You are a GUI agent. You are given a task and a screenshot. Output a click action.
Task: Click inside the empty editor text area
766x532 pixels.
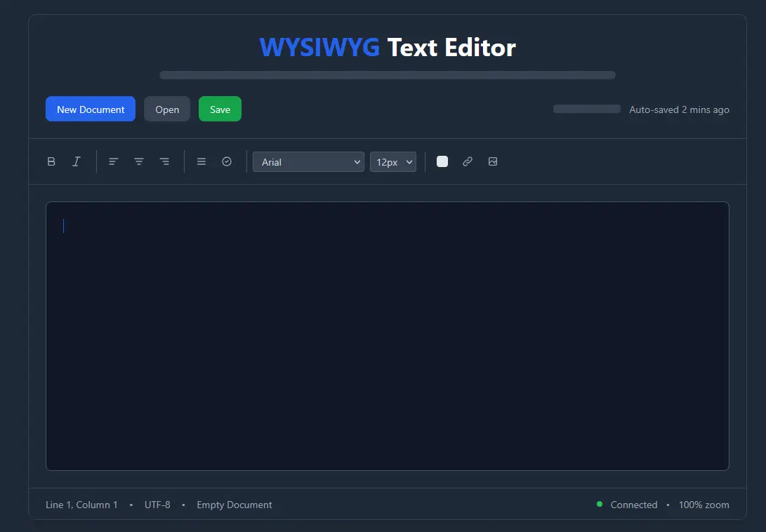point(387,335)
